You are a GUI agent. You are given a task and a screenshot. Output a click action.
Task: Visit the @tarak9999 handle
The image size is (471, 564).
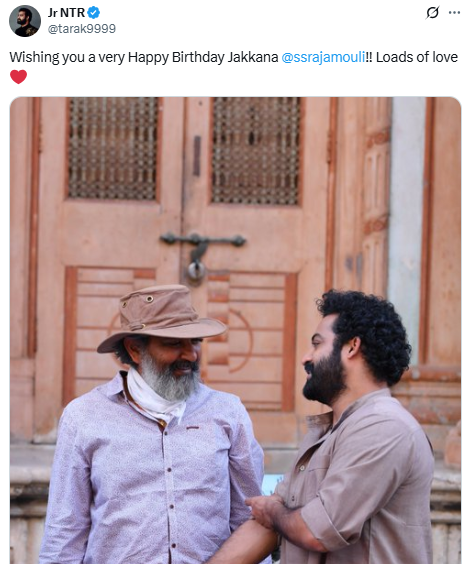coord(82,29)
